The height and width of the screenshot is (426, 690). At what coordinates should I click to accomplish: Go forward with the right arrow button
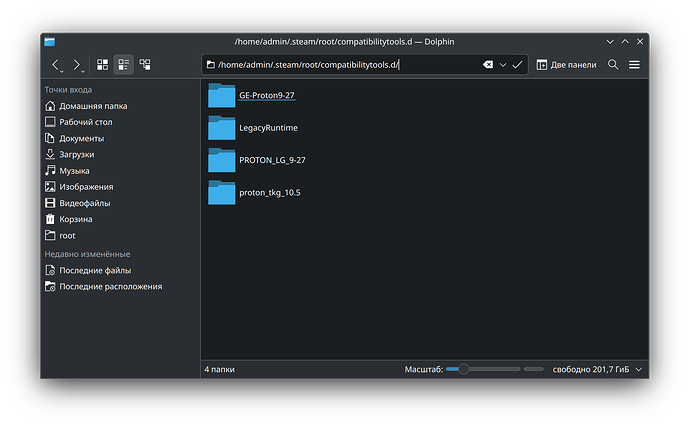pyautogui.click(x=76, y=65)
